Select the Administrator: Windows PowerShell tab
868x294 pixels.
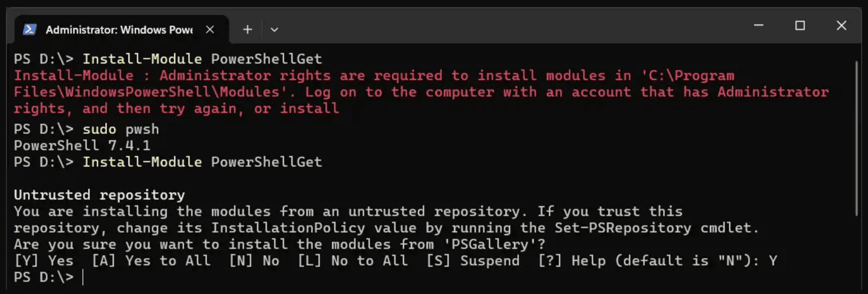[x=119, y=30]
